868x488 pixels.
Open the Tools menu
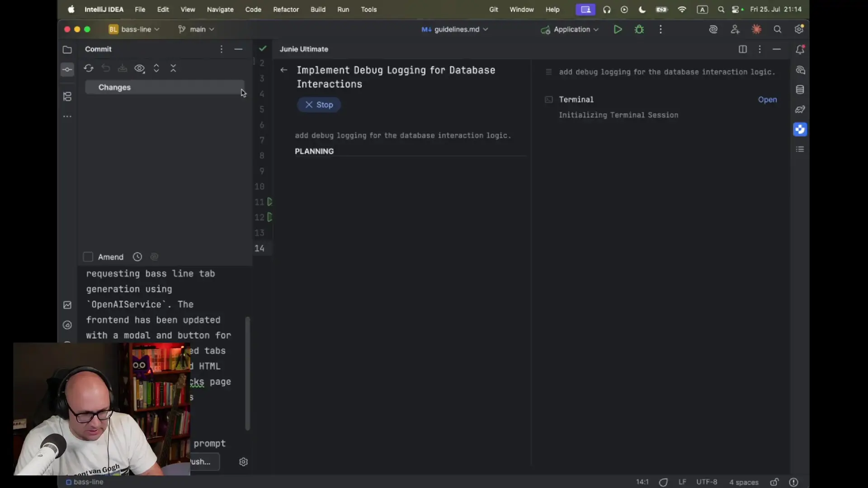coord(369,9)
